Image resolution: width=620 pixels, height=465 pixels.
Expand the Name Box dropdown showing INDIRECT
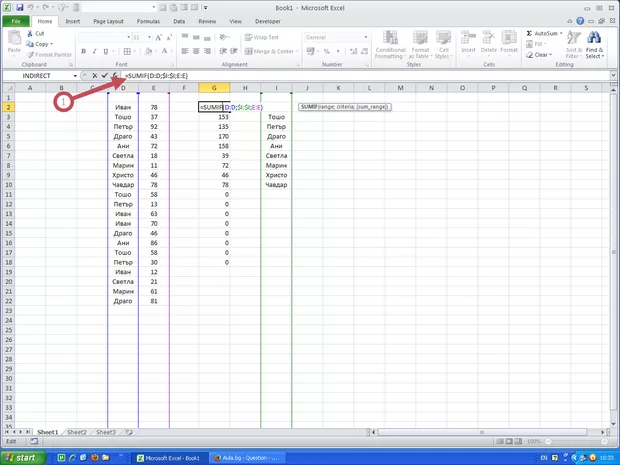[75, 76]
